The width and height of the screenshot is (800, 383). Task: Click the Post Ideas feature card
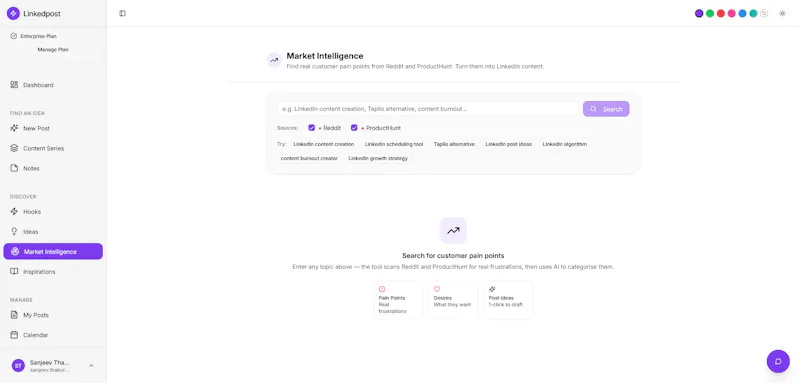click(x=508, y=300)
